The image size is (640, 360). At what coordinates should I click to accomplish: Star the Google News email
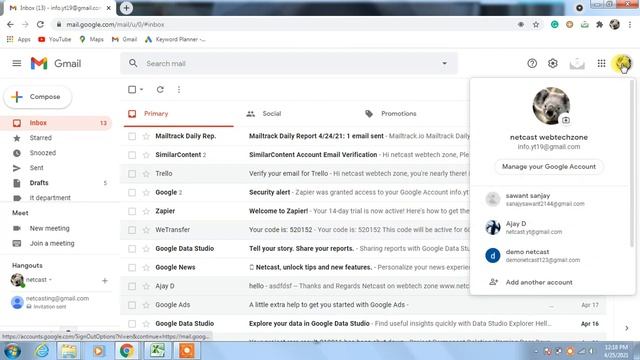(146, 267)
